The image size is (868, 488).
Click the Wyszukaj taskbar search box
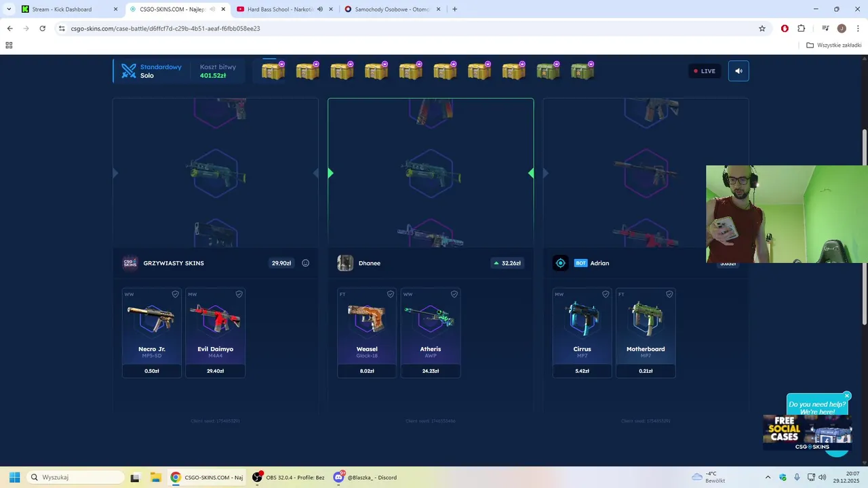[74, 477]
